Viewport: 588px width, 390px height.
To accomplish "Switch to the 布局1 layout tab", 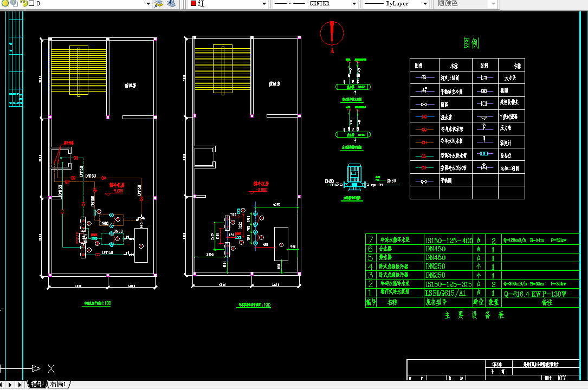I will (x=58, y=384).
